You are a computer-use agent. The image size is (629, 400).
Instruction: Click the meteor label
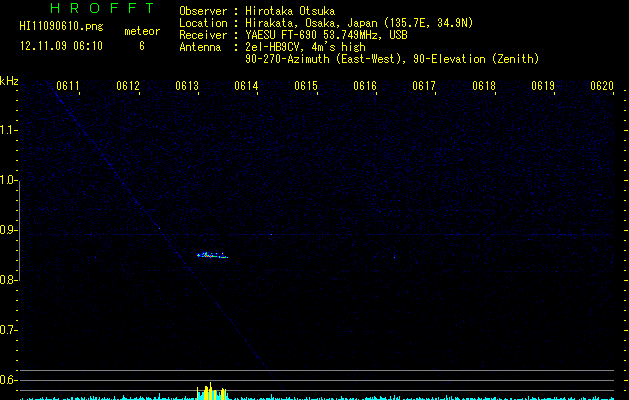point(142,31)
